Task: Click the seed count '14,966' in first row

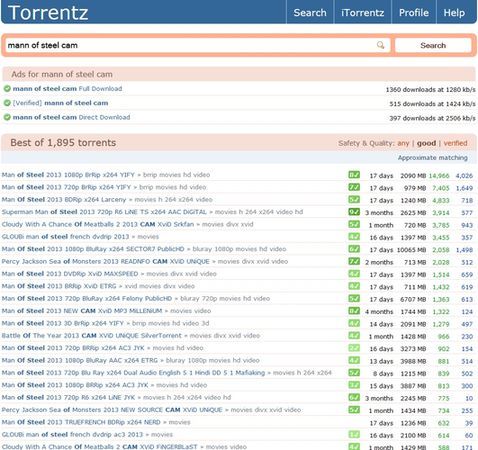Action: click(x=439, y=175)
